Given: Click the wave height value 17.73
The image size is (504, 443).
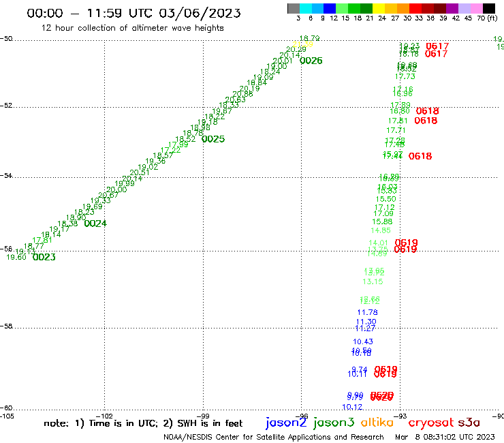Looking at the screenshot, I should click(x=405, y=76).
